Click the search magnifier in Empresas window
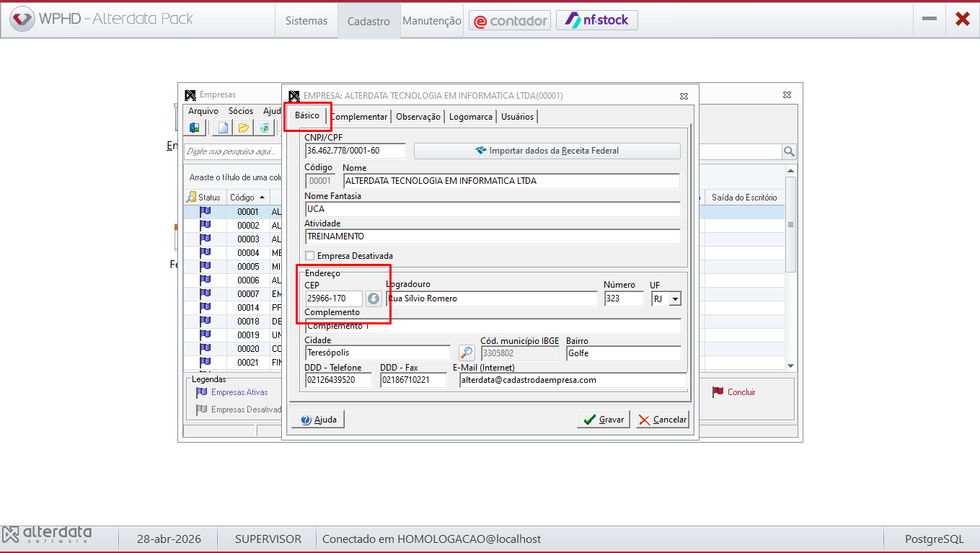Screen dimensions: 980x553 pyautogui.click(x=789, y=151)
